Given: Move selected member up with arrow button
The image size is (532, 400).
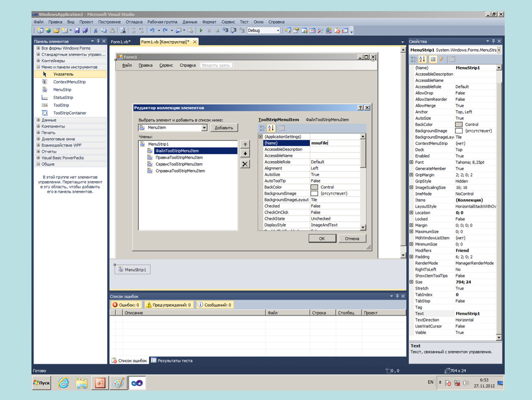Looking at the screenshot, I should pos(245,144).
